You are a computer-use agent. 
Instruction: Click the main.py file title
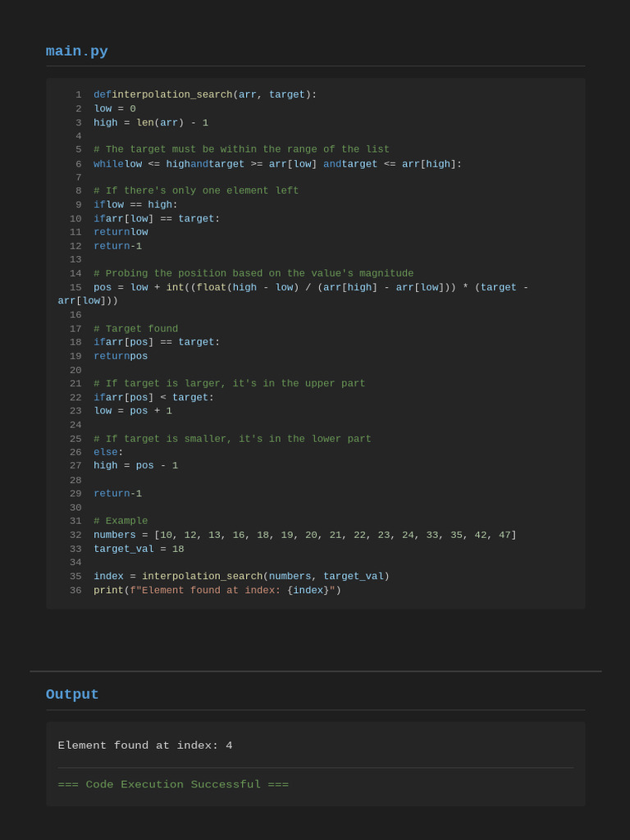pos(76,52)
